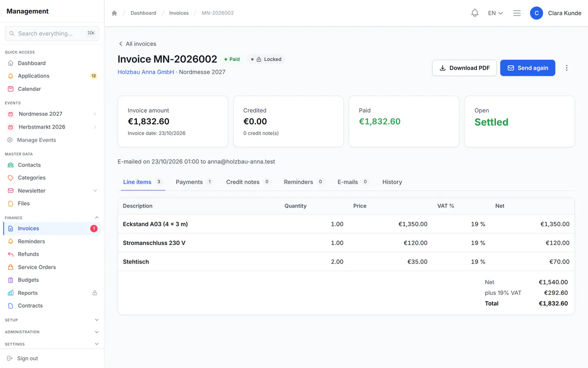
Task: Click the Invoices red badge showing 1
Action: (x=94, y=229)
